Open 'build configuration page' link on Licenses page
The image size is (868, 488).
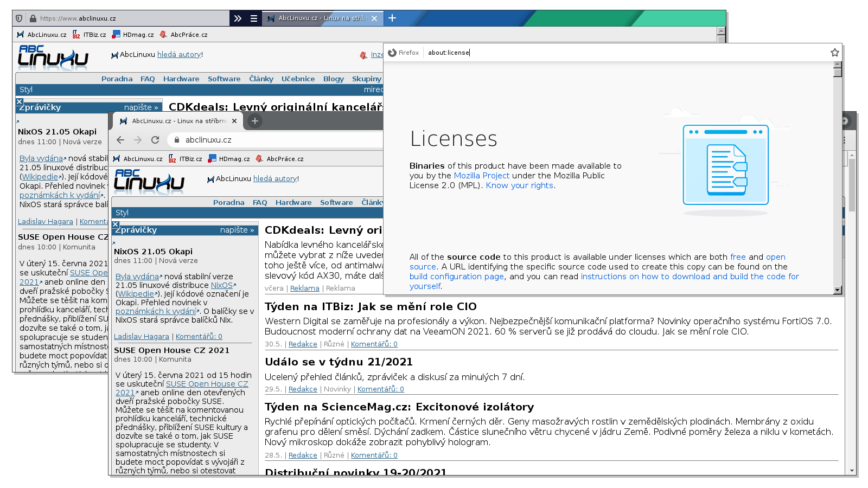(x=457, y=277)
